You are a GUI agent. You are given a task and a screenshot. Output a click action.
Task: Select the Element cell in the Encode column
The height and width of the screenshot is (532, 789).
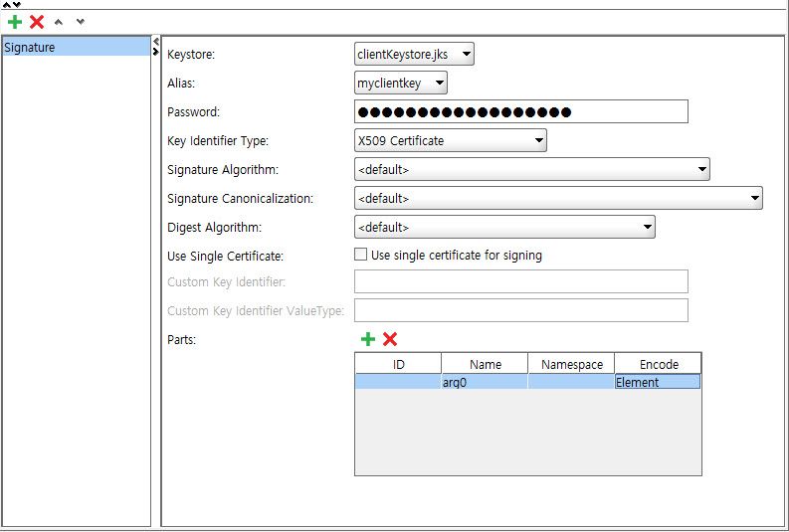pyautogui.click(x=657, y=382)
